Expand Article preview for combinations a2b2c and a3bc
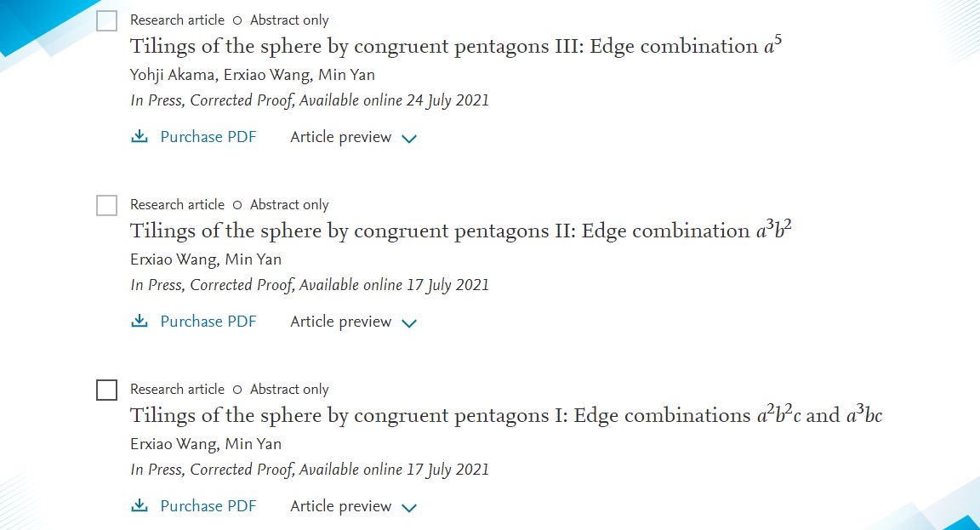The width and height of the screenshot is (980, 530). (x=341, y=506)
